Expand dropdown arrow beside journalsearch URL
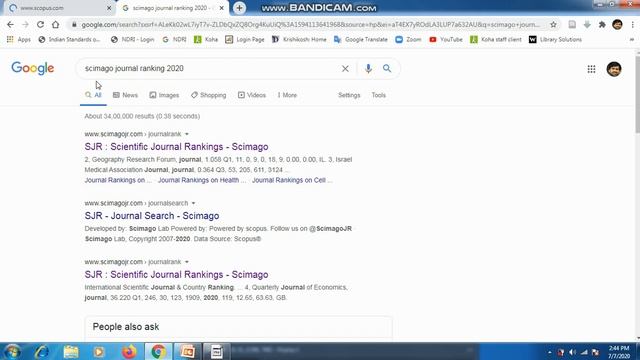This screenshot has height=360, width=640. [193, 203]
